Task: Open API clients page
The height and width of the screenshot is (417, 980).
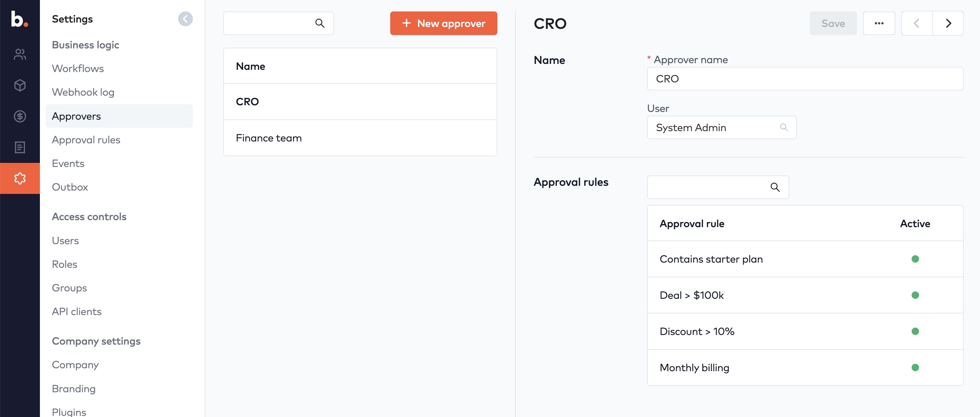Action: tap(77, 311)
